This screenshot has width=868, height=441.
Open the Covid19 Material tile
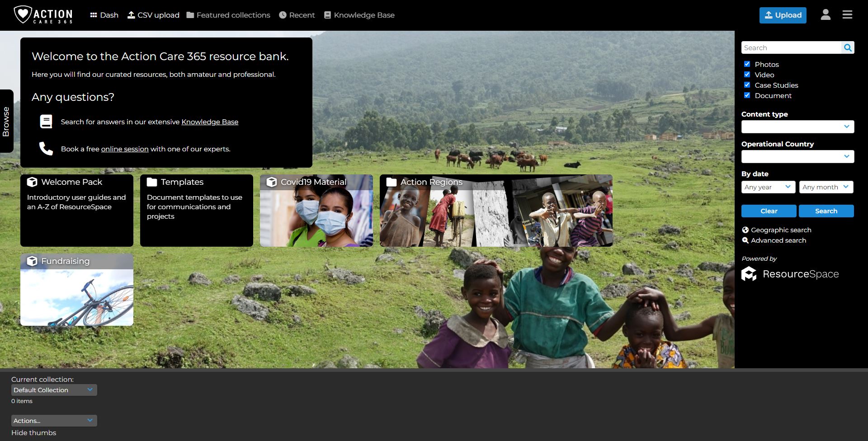316,211
